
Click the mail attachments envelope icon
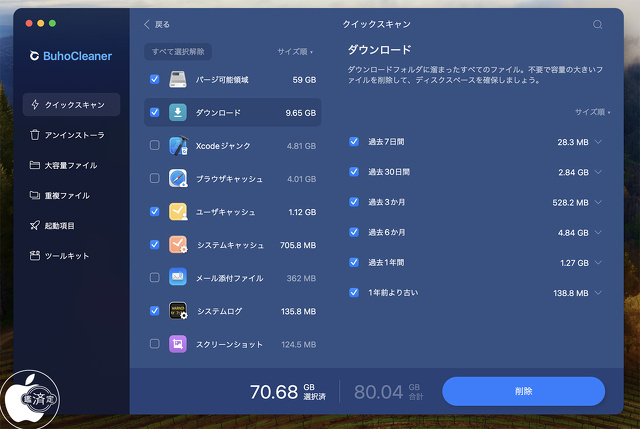click(178, 277)
